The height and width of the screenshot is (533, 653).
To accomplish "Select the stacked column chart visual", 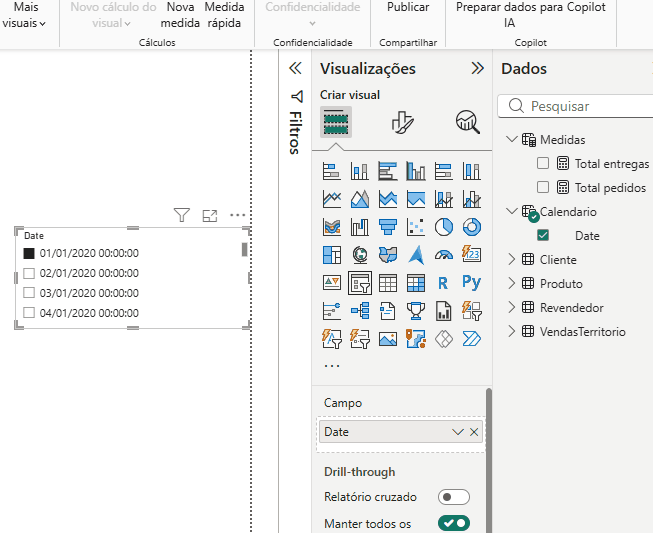I will click(360, 171).
